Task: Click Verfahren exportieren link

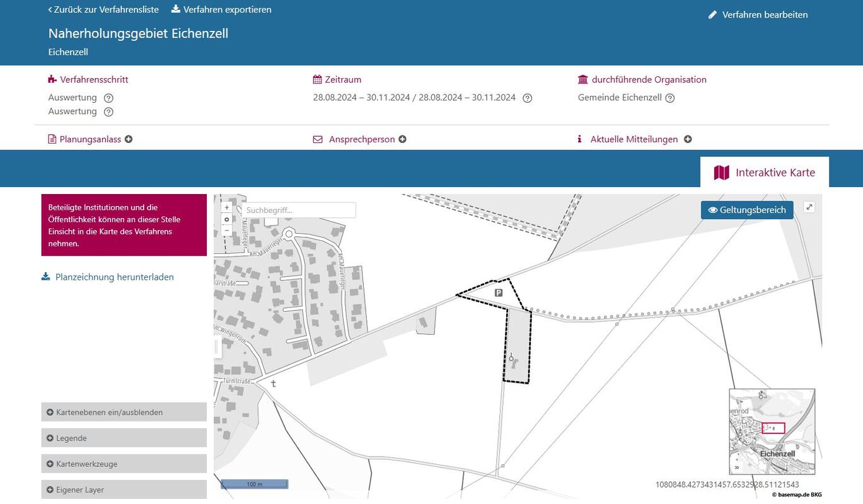Action: point(221,9)
